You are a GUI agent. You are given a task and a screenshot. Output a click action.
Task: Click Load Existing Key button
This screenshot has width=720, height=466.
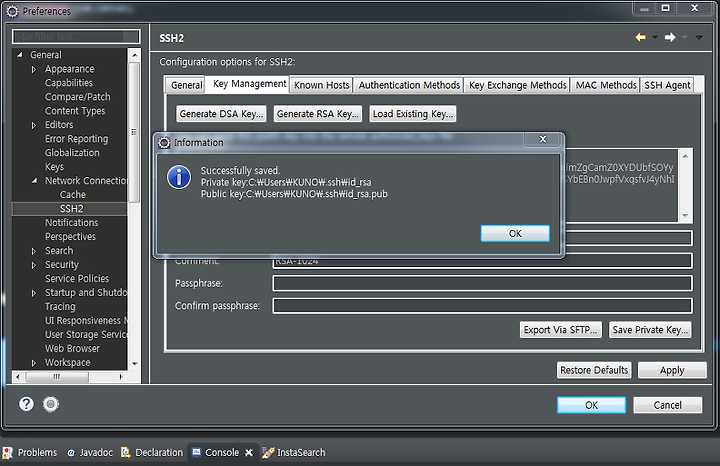[413, 114]
